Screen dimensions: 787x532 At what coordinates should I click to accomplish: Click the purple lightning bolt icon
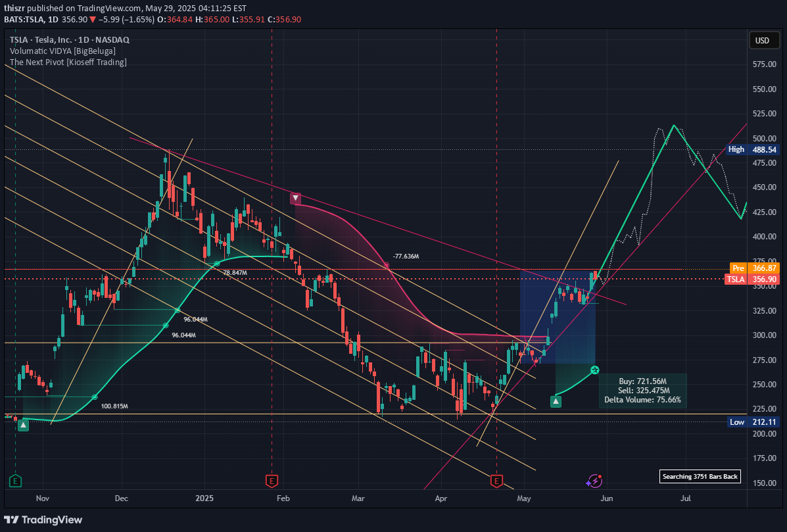594,481
